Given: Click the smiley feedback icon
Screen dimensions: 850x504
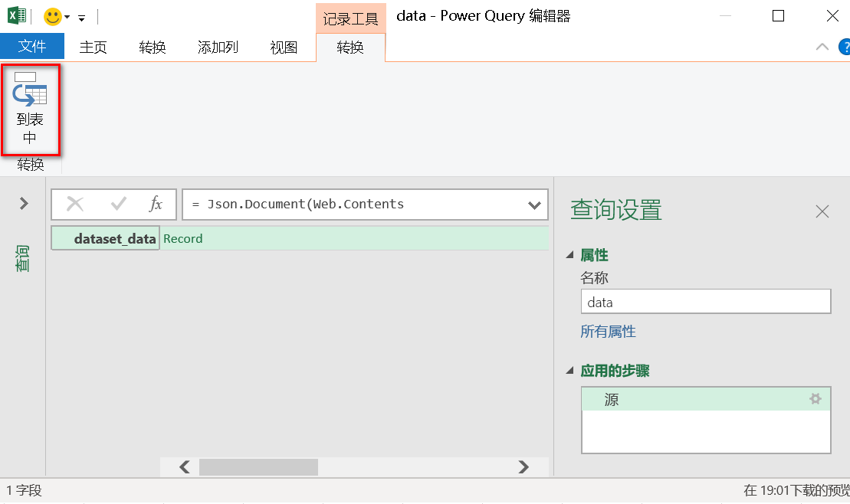Looking at the screenshot, I should pyautogui.click(x=53, y=17).
